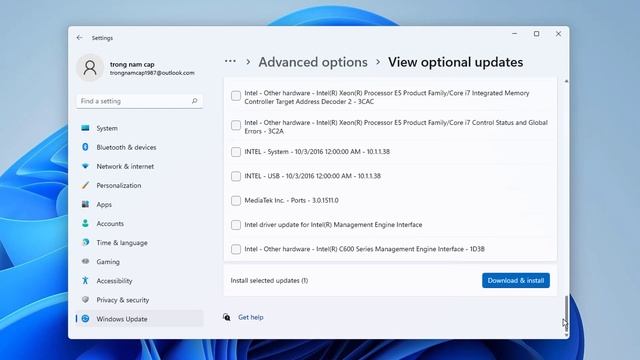Screen dimensions: 640x360
Task: Click the View optional updates heading
Action: (456, 62)
